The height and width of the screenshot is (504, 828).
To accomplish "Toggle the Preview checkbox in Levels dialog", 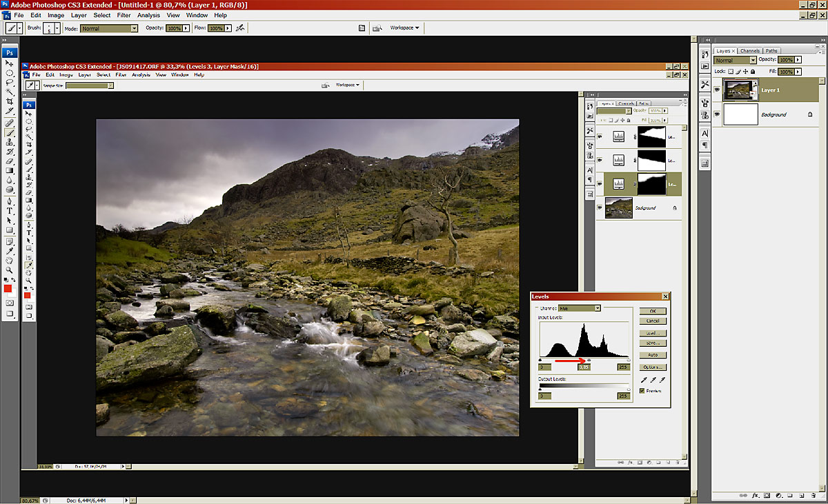I will tap(642, 391).
